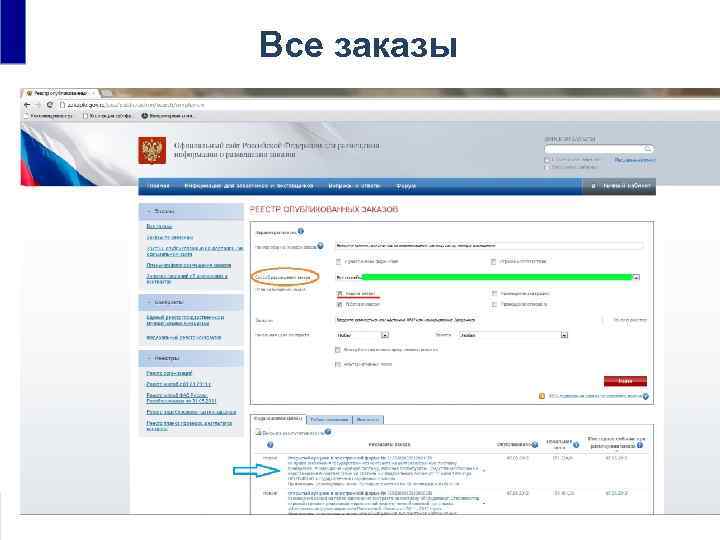Click the lock icon beside 'Личный кабинет'
The image size is (720, 540).
(x=593, y=186)
